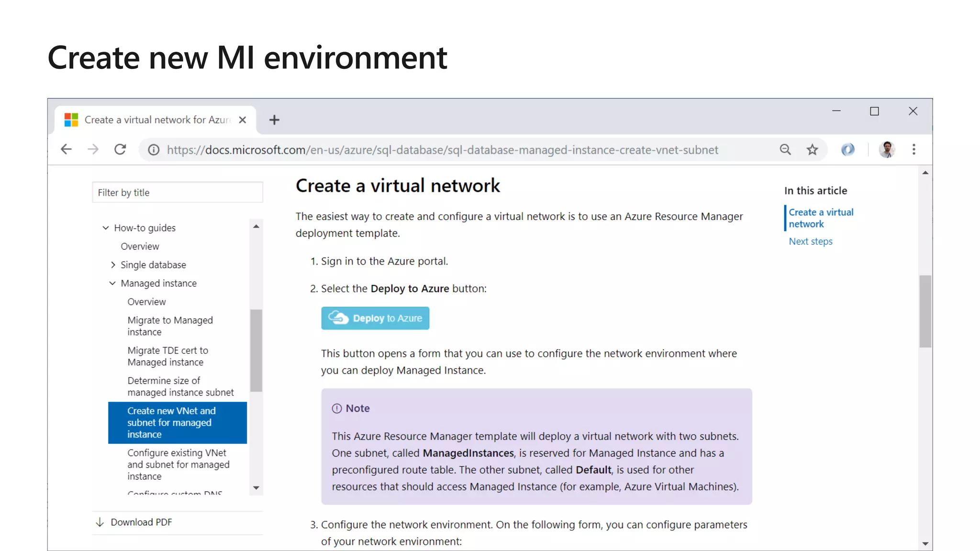This screenshot has width=980, height=551.
Task: Expand the Single database node
Action: [113, 265]
